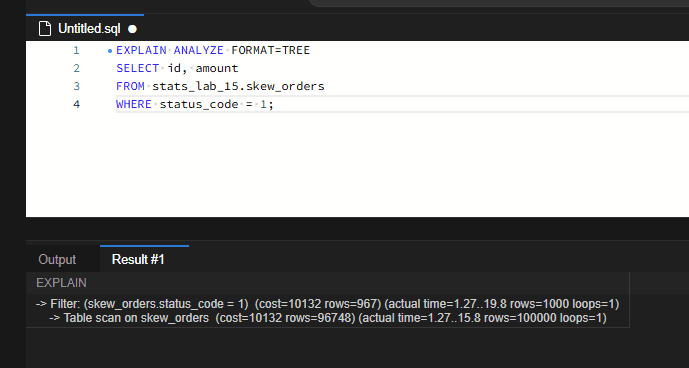This screenshot has height=368, width=689.
Task: Click the word amount on line 2
Action: 217,68
